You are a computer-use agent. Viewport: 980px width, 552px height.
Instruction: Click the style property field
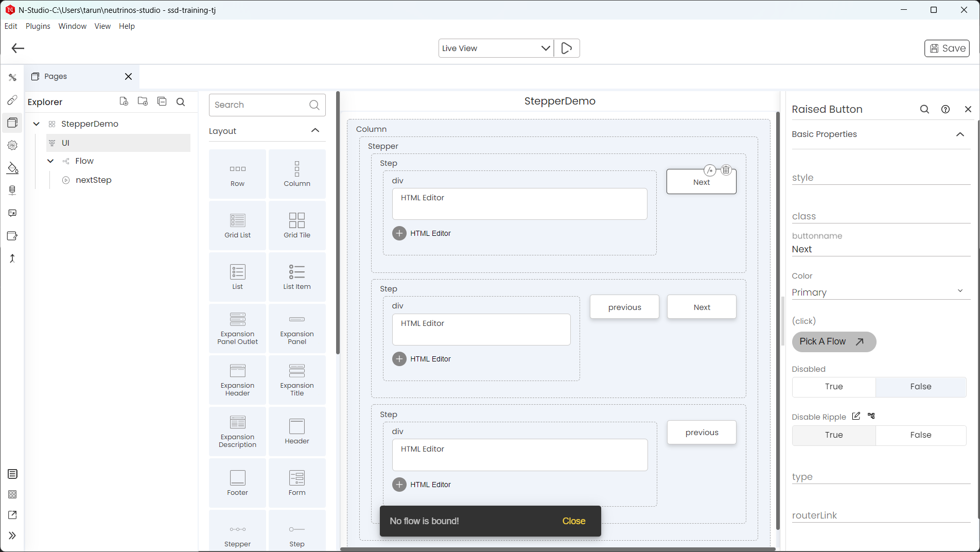(x=881, y=177)
